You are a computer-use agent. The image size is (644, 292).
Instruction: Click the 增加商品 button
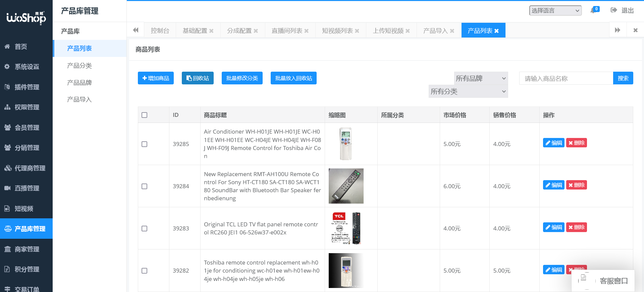pos(156,78)
